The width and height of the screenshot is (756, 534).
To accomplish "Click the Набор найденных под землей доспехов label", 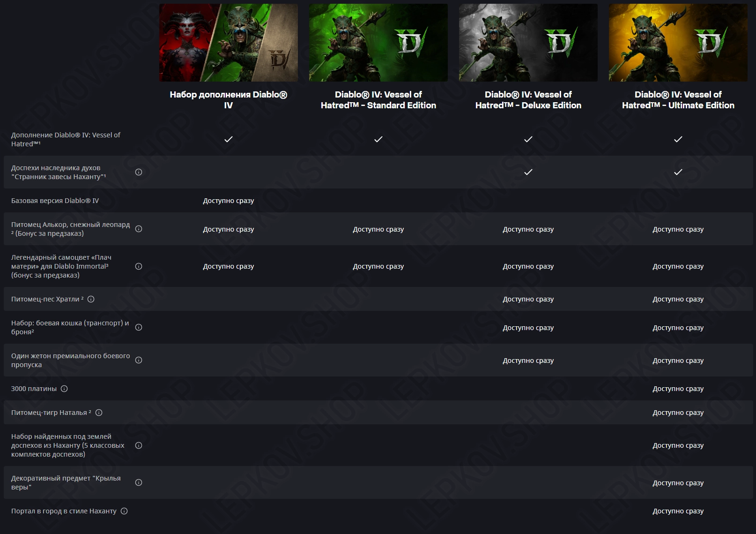I will click(68, 445).
